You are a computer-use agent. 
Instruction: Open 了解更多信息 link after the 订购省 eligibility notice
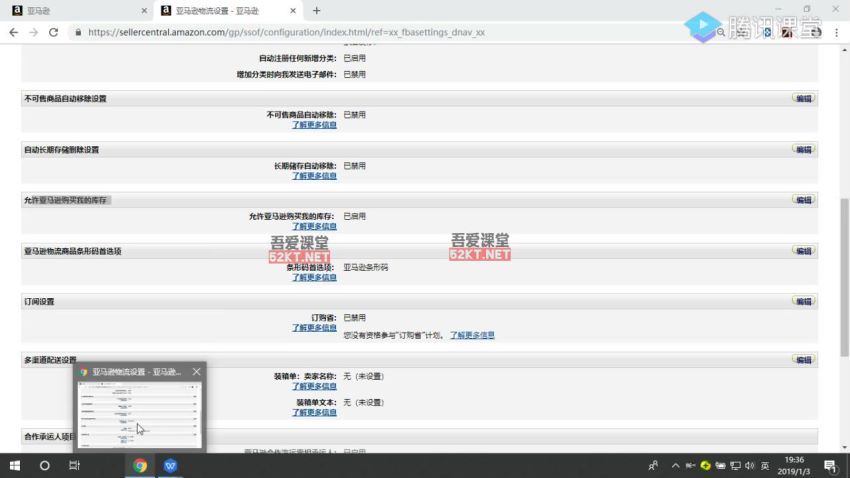[x=472, y=335]
